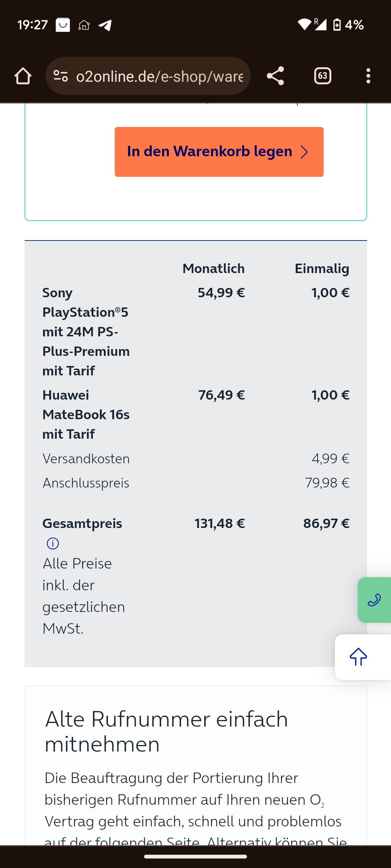Select the Sony PlayStation 5 mit Tarif item
This screenshot has width=391, height=868.
click(86, 332)
